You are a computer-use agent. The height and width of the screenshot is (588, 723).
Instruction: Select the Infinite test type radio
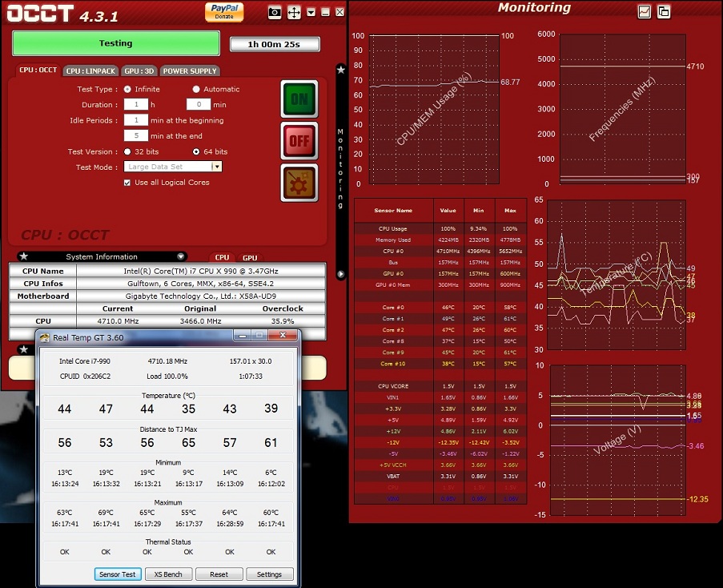click(x=127, y=89)
